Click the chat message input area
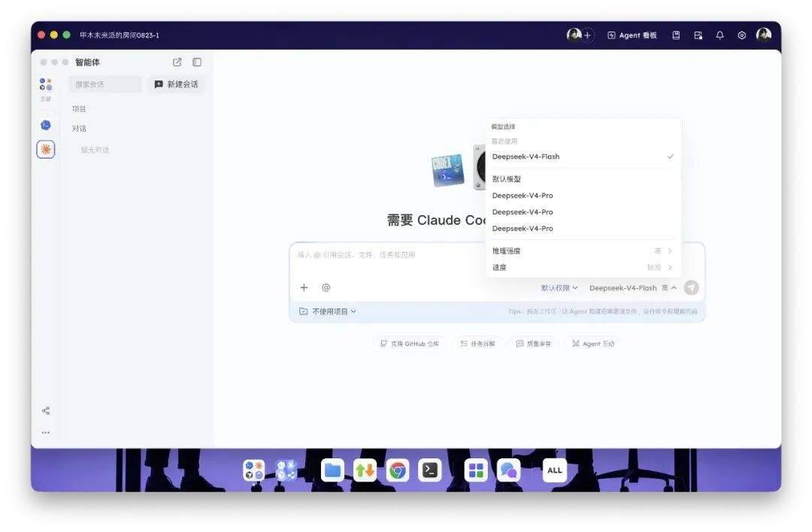 coord(389,261)
